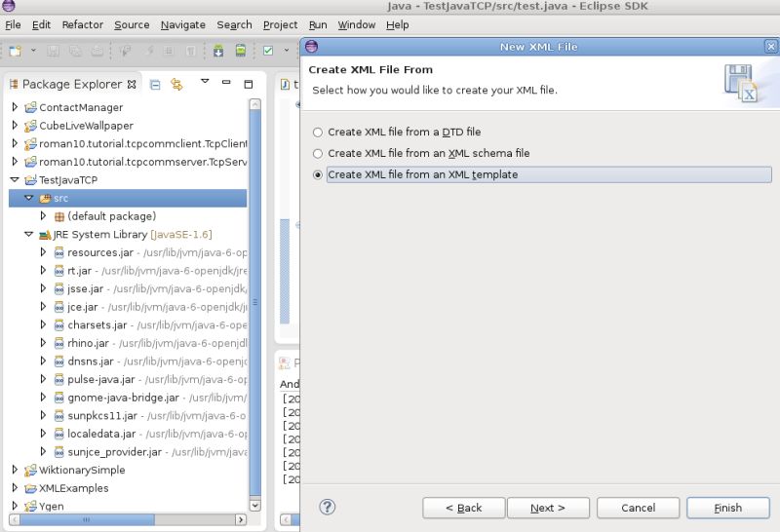Collapse All in Package Explorer
This screenshot has height=532, width=780.
[x=155, y=85]
